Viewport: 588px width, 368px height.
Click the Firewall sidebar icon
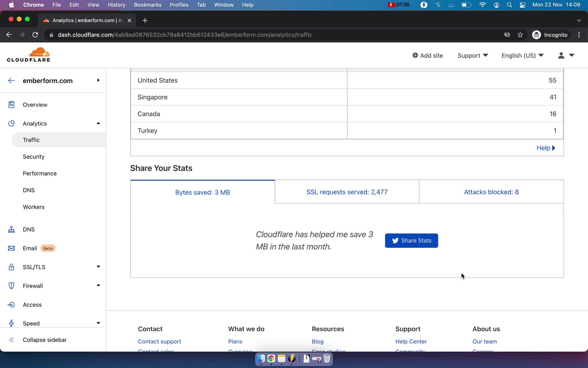[11, 286]
